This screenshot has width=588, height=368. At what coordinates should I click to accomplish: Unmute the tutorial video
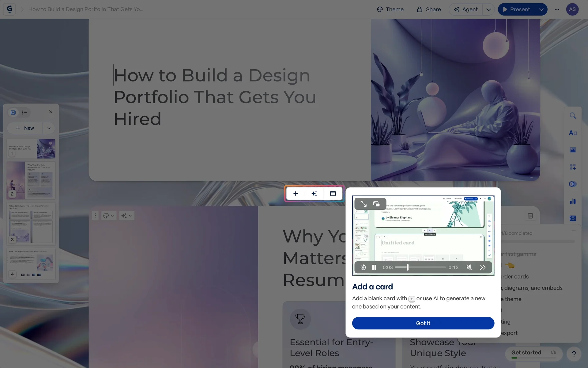click(x=469, y=267)
